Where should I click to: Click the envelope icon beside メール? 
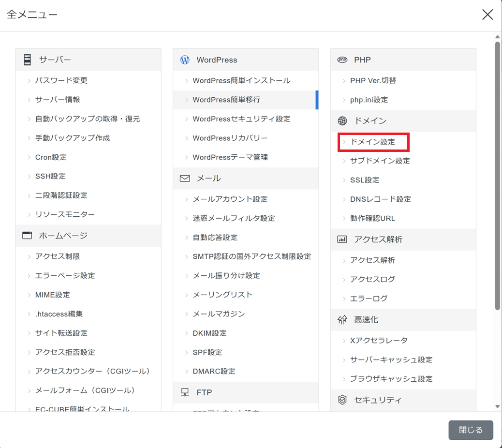[x=185, y=179]
